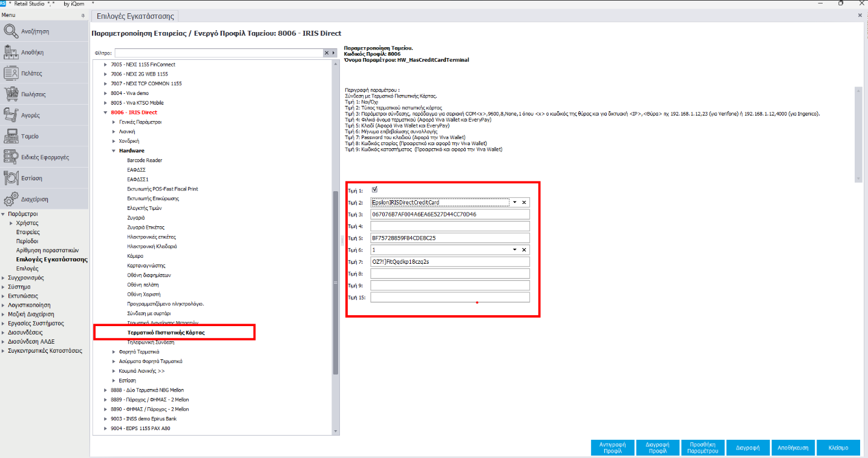The image size is (868, 458).
Task: Select the Εστίαση dining icon
Action: pyautogui.click(x=11, y=178)
